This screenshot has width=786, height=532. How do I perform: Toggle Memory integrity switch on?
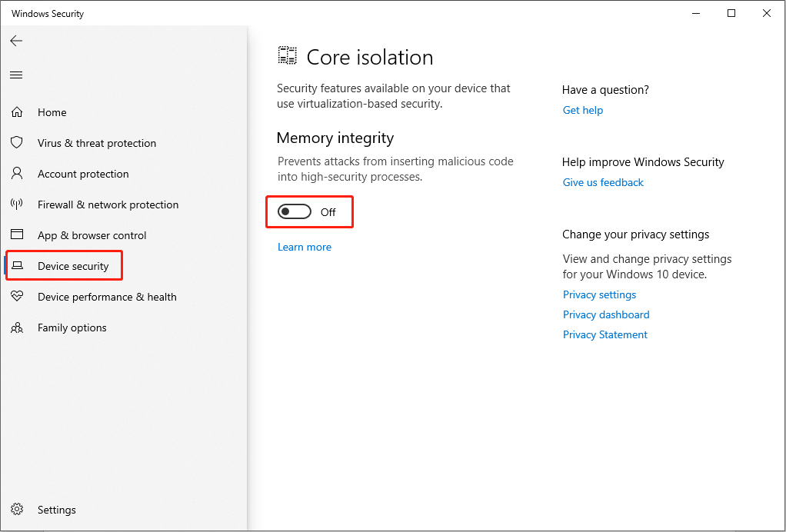pyautogui.click(x=295, y=212)
